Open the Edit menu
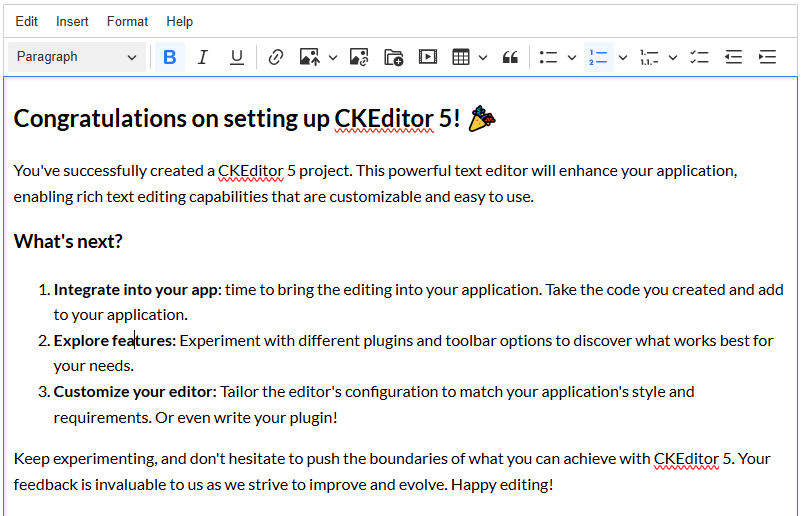 tap(26, 22)
